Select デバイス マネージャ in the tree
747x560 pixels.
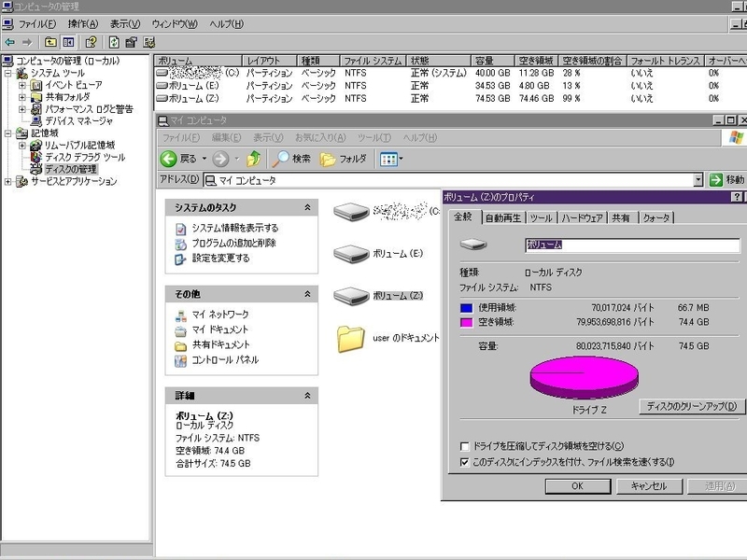click(78, 121)
